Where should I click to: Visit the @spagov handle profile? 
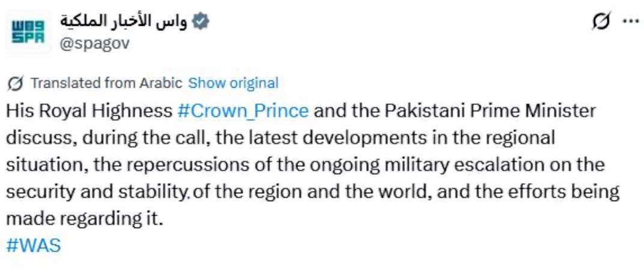tap(94, 43)
